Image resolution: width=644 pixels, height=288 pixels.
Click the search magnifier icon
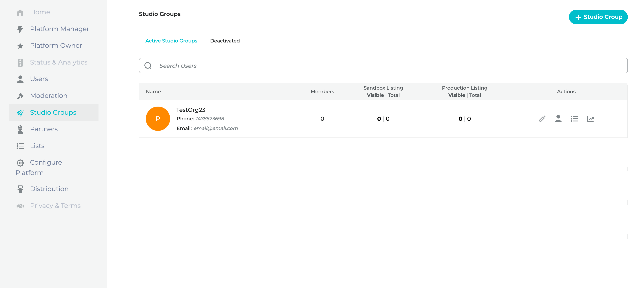[x=148, y=66]
